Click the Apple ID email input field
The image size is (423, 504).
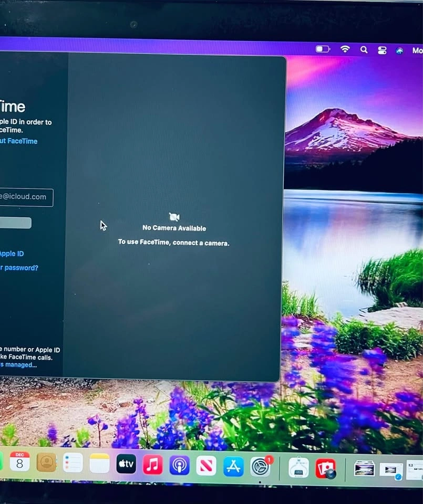[26, 197]
